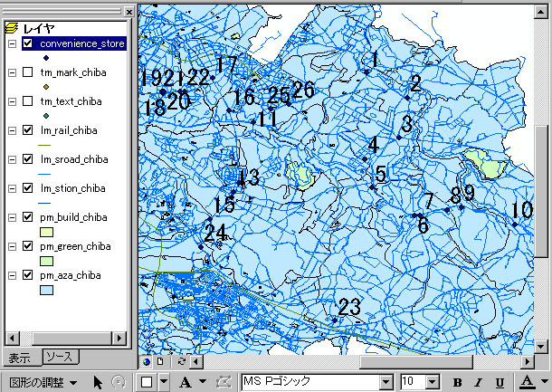Open the font size dropdown arrow
Screen dimensions: 552x392
[433, 382]
